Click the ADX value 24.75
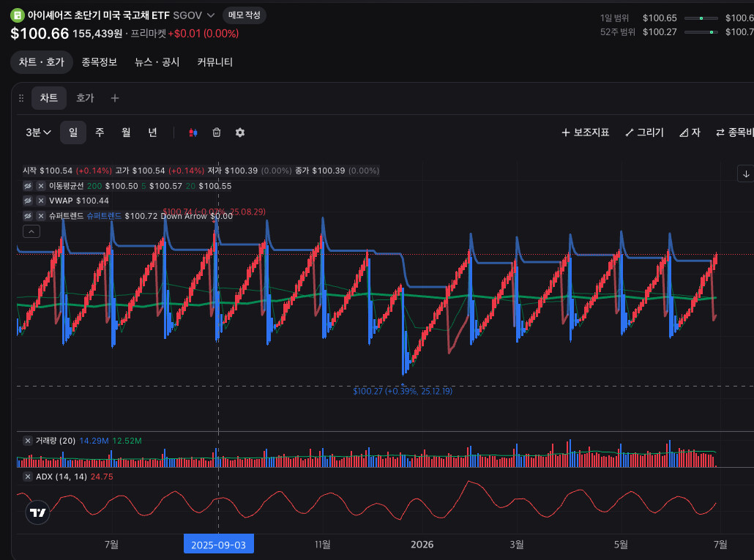 pos(102,477)
